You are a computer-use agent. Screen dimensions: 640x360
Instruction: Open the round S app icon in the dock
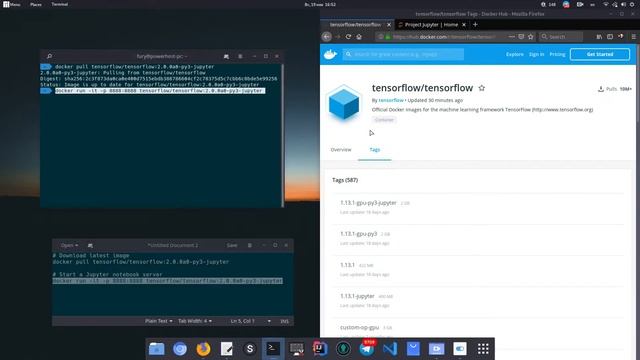coord(250,349)
